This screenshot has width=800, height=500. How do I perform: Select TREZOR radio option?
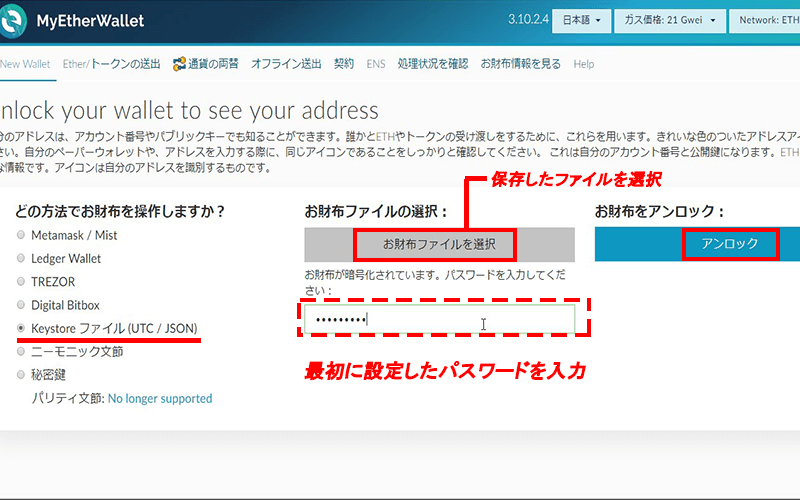21,281
